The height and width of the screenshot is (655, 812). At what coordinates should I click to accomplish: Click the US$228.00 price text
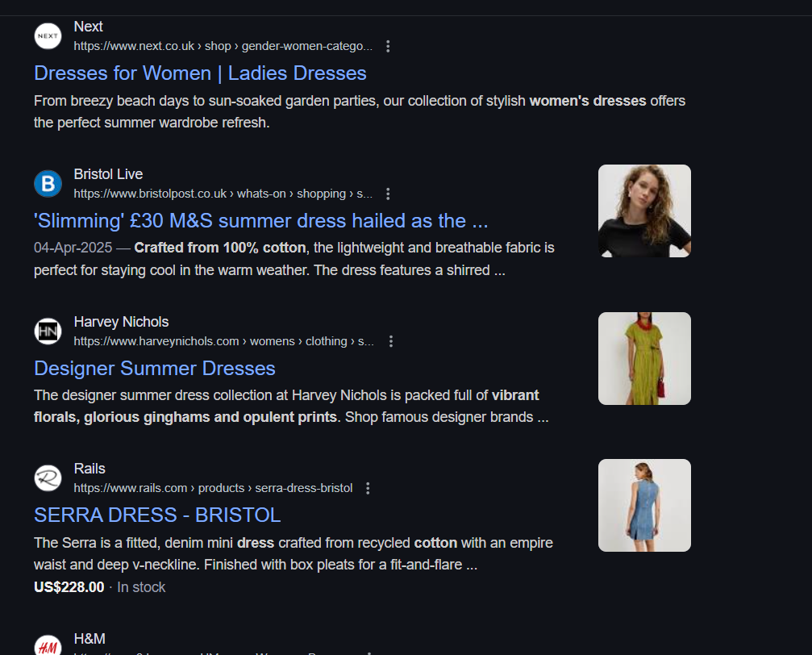(x=69, y=587)
